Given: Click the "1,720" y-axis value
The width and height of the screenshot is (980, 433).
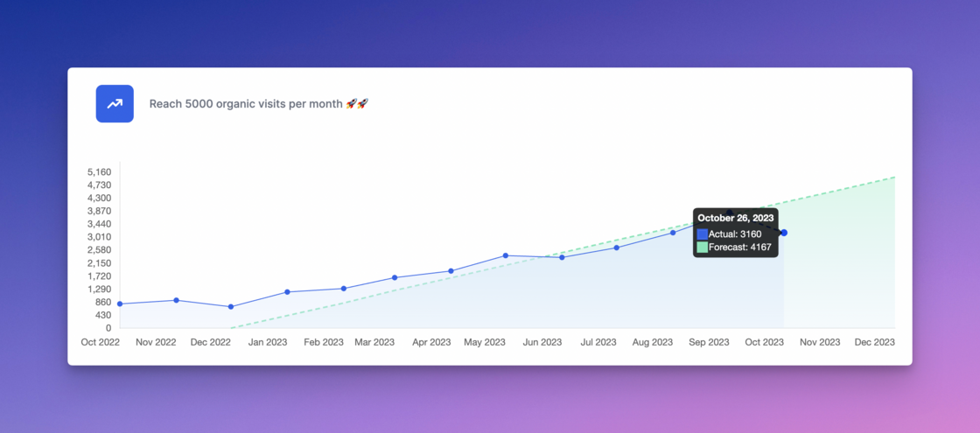Looking at the screenshot, I should coord(100,276).
